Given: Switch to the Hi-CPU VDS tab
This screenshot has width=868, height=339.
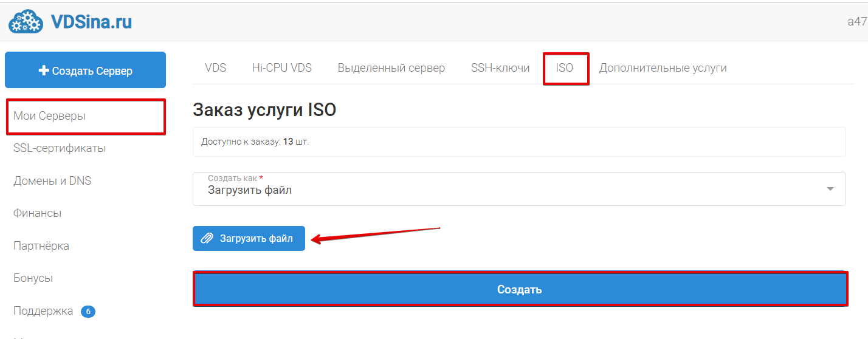Looking at the screenshot, I should (x=282, y=68).
